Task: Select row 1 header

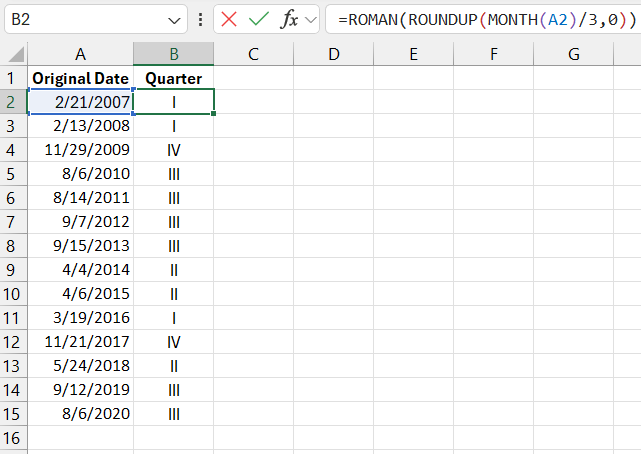Action: 13,77
